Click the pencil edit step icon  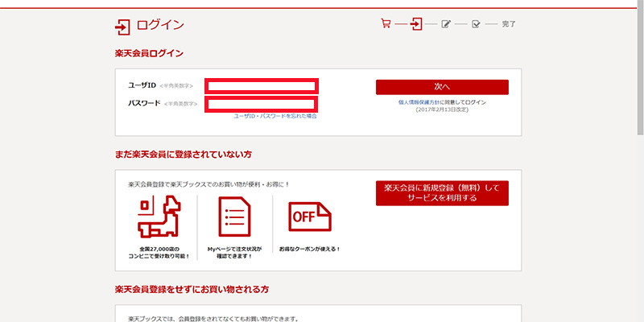[446, 23]
